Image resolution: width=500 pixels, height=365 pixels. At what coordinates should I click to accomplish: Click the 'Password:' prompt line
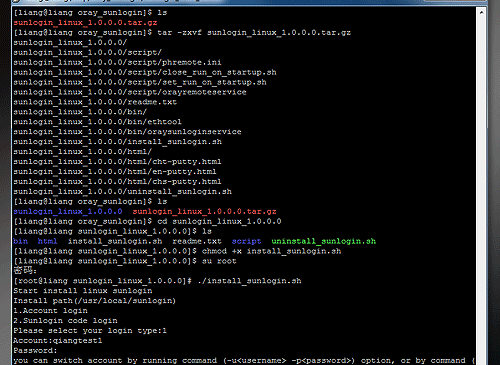pyautogui.click(x=35, y=351)
